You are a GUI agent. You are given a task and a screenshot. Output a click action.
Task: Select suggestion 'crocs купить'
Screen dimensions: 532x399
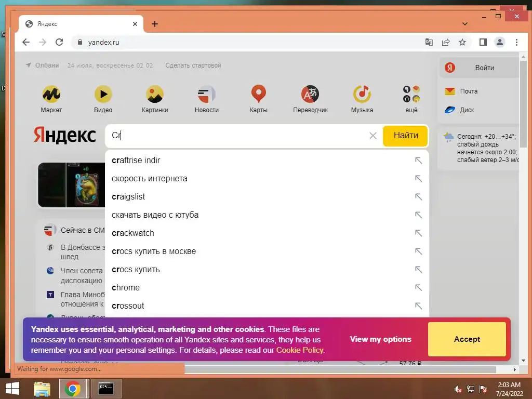(267, 270)
